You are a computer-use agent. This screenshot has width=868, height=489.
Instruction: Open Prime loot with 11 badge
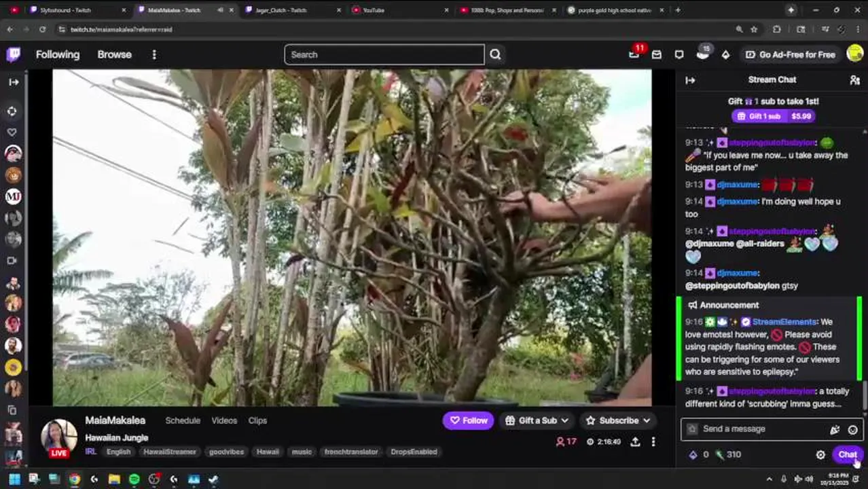(634, 54)
